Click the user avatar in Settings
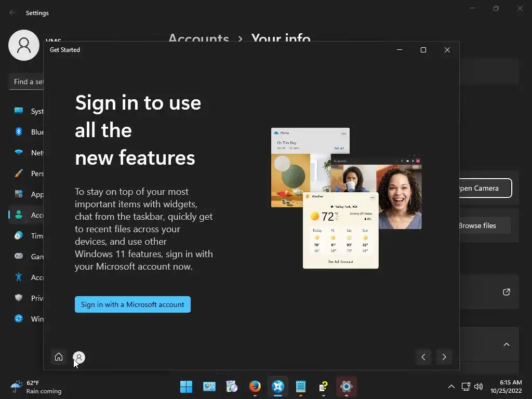The image size is (532, 399). (24, 45)
